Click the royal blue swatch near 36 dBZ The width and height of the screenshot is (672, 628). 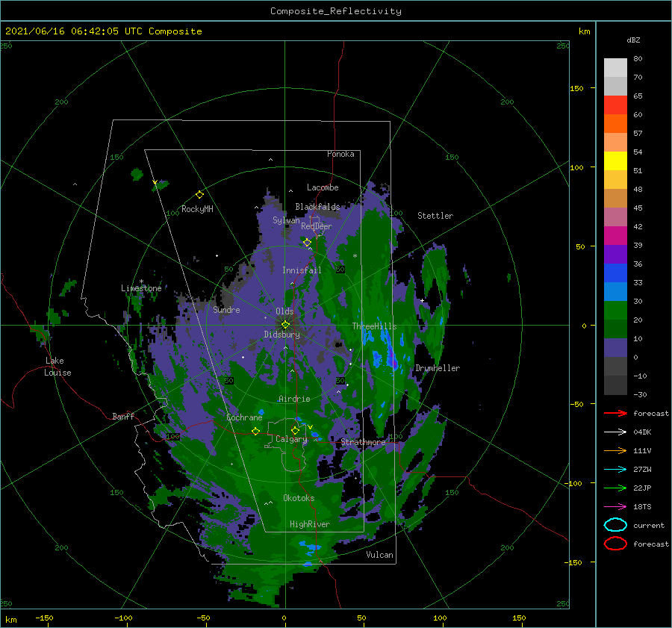pos(615,273)
